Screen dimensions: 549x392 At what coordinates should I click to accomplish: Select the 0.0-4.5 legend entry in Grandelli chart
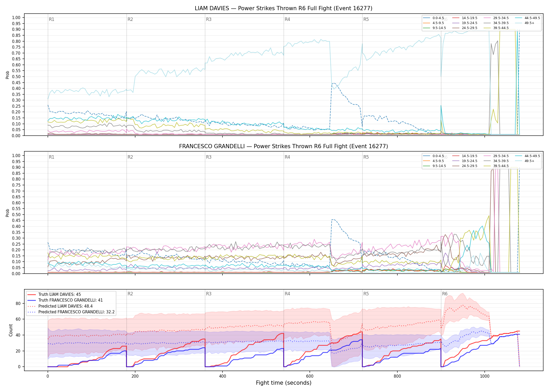pos(434,156)
